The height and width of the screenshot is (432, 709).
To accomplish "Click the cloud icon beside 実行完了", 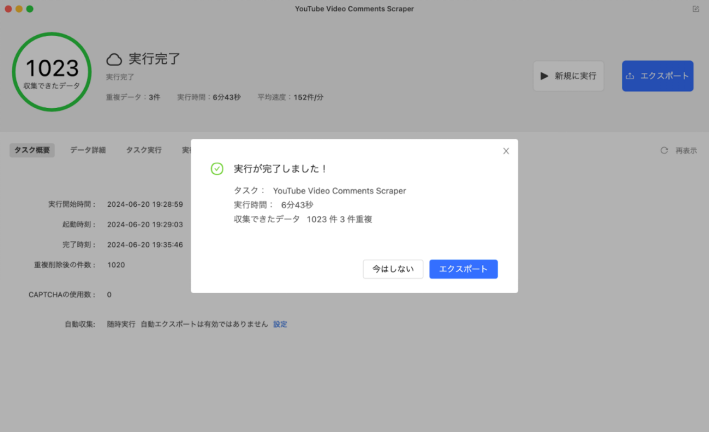I will tap(114, 59).
